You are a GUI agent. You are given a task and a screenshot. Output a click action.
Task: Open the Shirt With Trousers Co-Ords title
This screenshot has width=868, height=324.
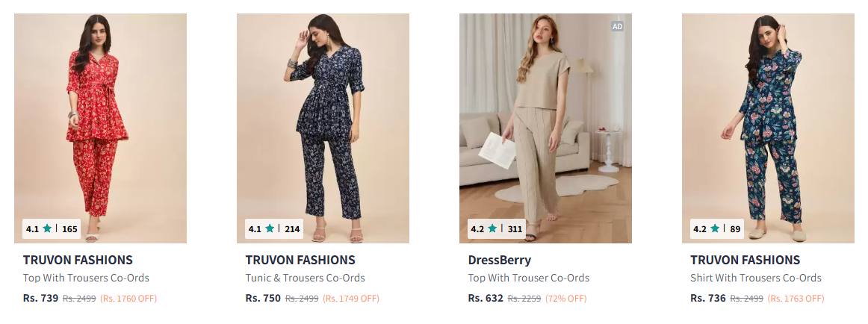pos(756,278)
